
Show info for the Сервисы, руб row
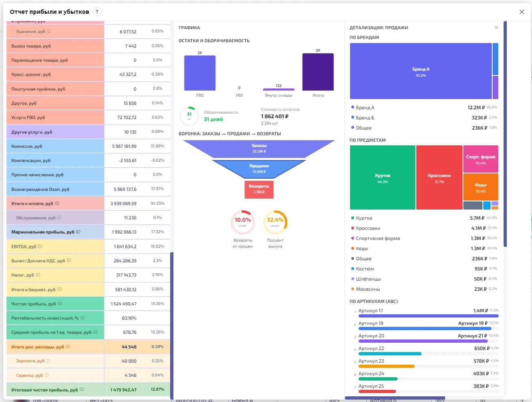[46, 375]
